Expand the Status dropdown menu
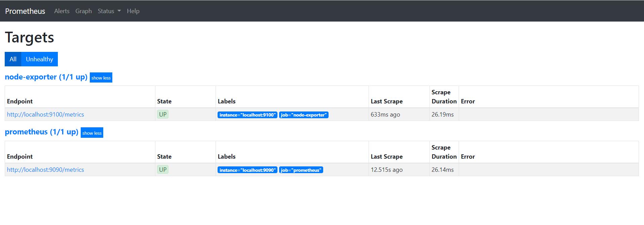This screenshot has width=644, height=225. 109,11
